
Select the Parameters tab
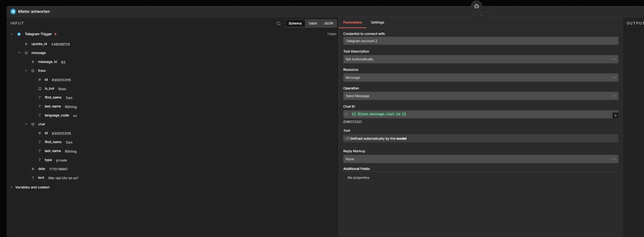pos(352,22)
